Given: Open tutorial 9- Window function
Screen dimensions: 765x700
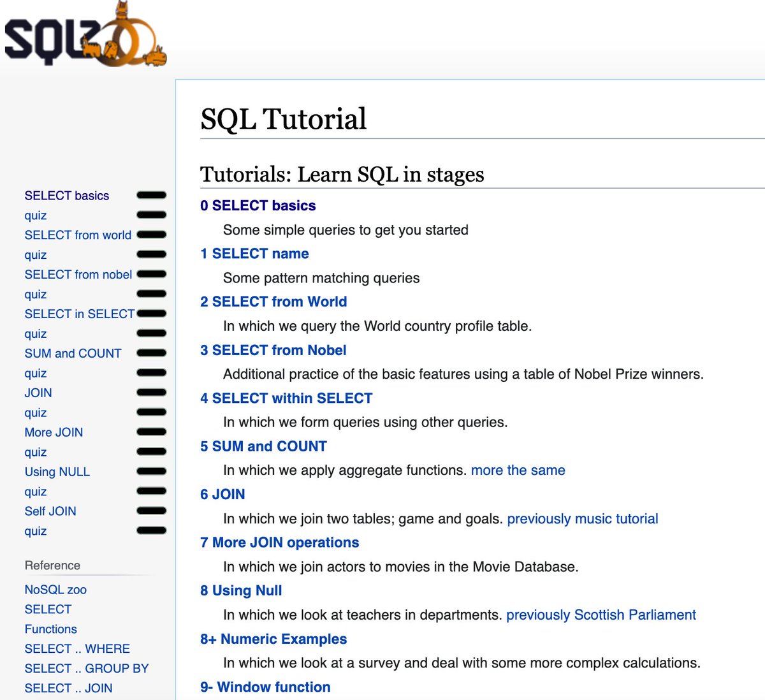Looking at the screenshot, I should pyautogui.click(x=266, y=687).
